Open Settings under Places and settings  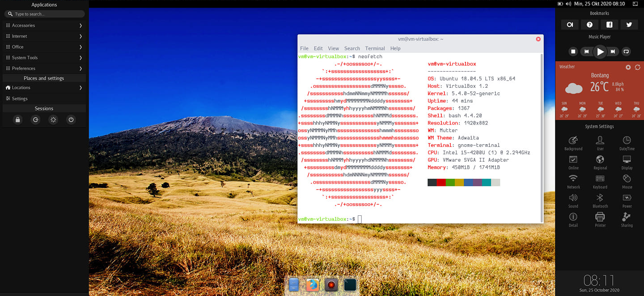pyautogui.click(x=20, y=99)
